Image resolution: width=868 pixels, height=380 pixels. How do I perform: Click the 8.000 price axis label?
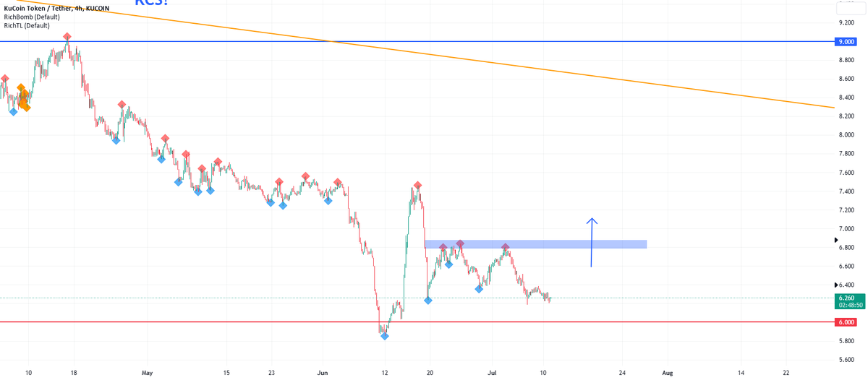846,135
